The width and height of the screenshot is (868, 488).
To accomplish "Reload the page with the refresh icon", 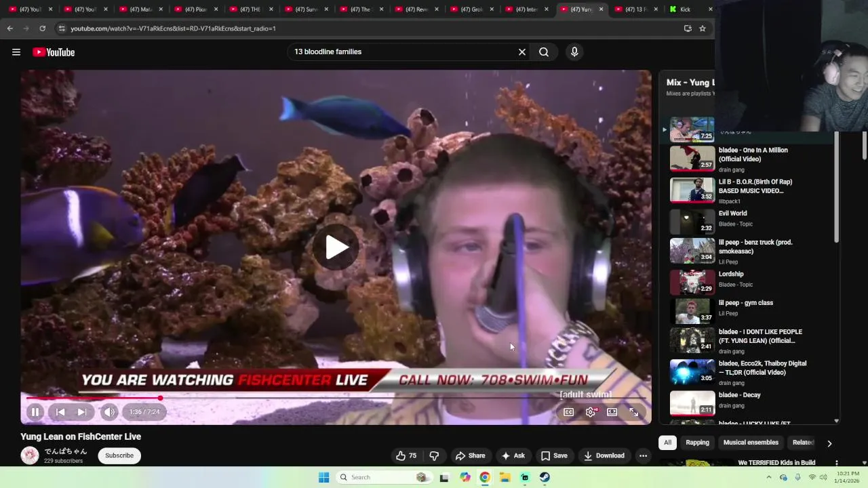I will [x=42, y=28].
